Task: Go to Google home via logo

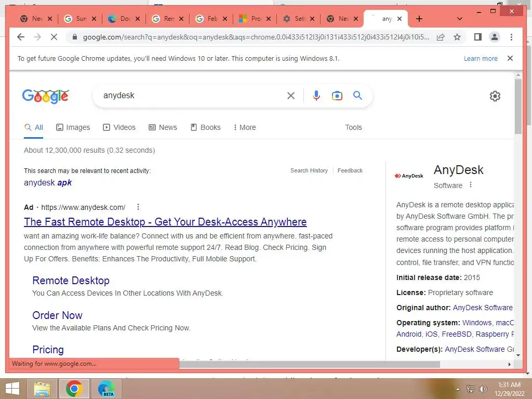Action: click(x=46, y=96)
